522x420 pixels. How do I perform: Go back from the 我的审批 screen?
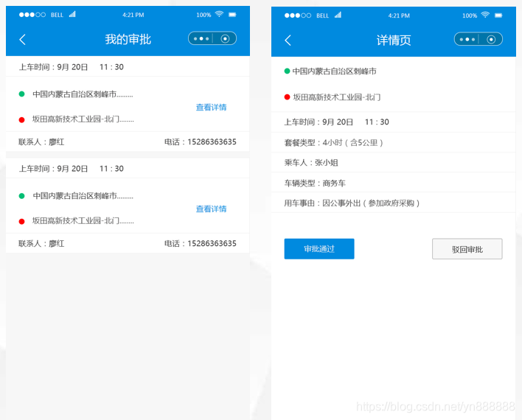tap(22, 40)
